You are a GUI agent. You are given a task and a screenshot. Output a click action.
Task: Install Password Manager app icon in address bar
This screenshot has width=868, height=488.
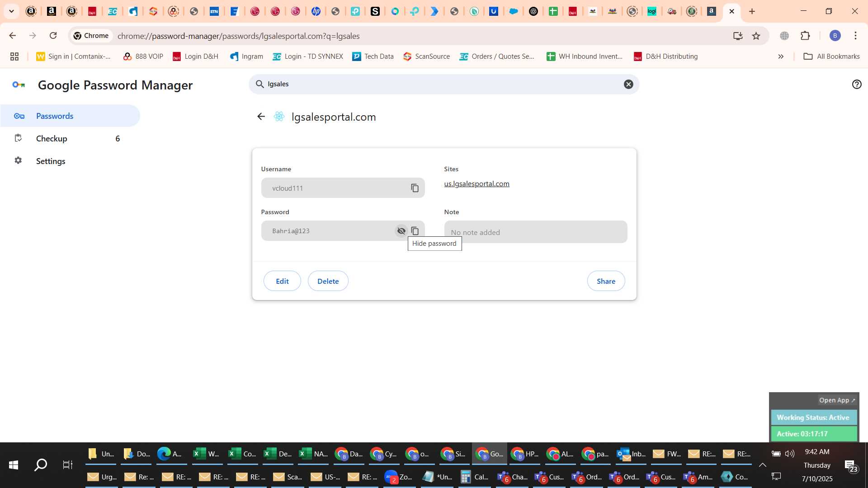click(x=738, y=36)
